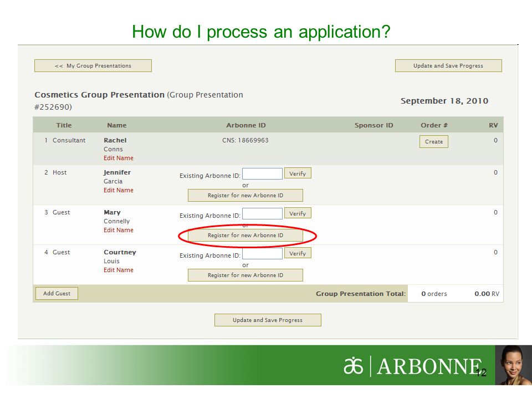Screen dimensions: 532x399
Task: Edit Name for Jennifer Garcia
Action: pyautogui.click(x=119, y=190)
